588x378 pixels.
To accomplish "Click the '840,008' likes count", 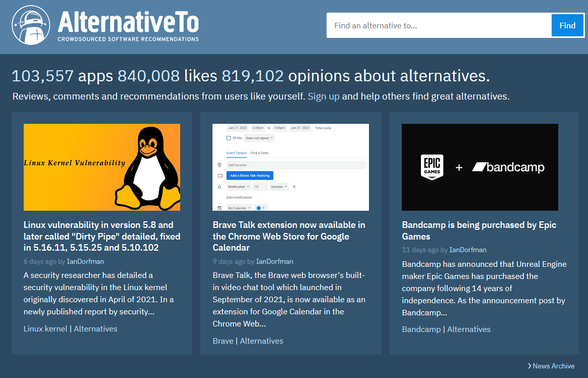I will pyautogui.click(x=148, y=76).
